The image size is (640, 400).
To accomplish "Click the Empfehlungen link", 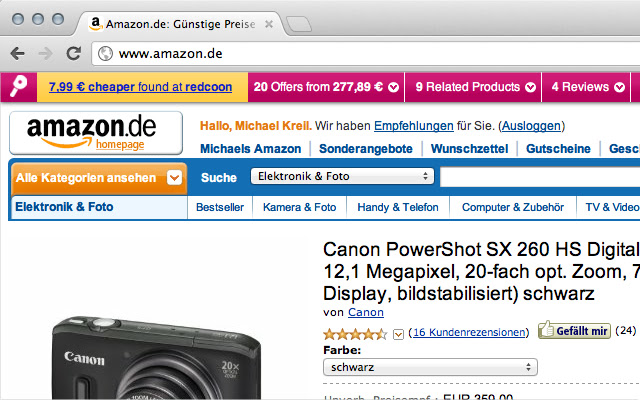I will point(413,126).
